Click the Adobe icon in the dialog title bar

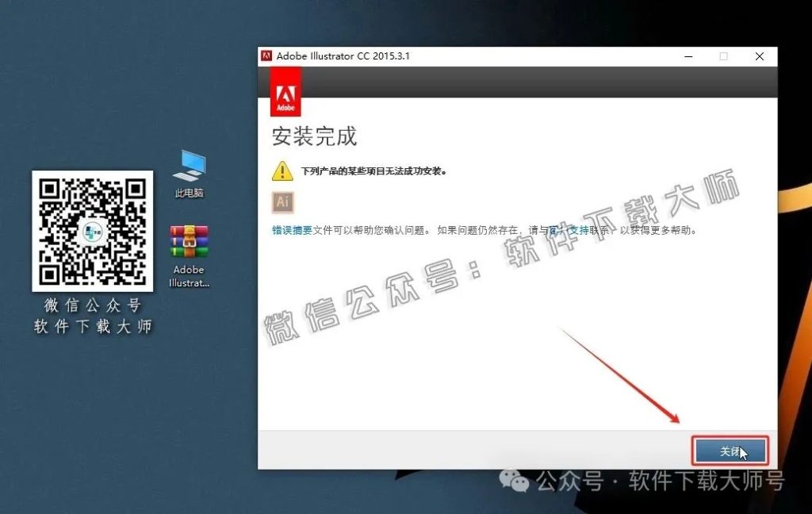(x=266, y=56)
